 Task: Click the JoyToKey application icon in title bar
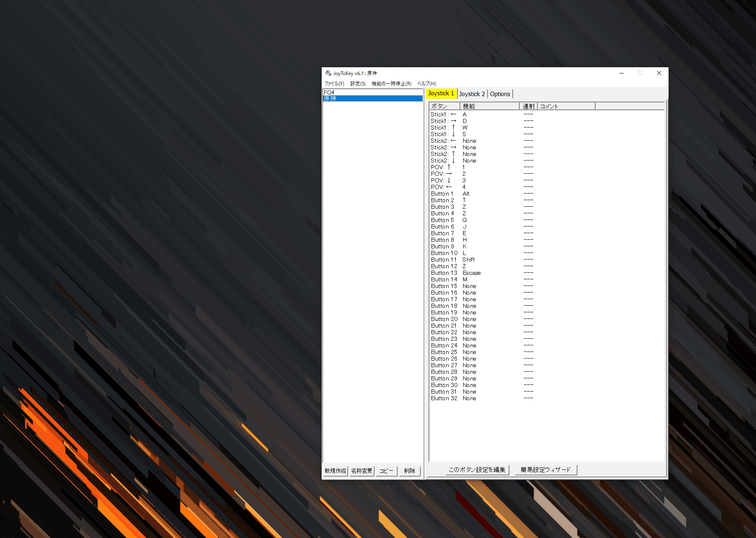pos(328,73)
